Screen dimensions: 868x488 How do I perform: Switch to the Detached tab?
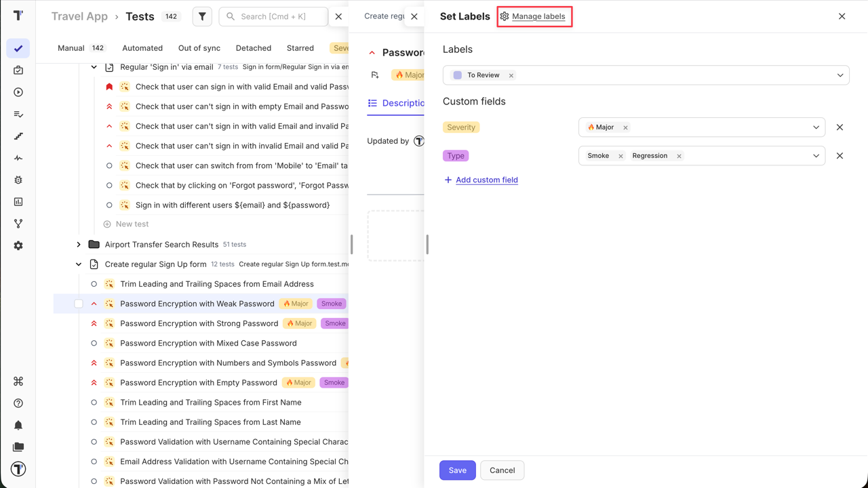point(254,48)
